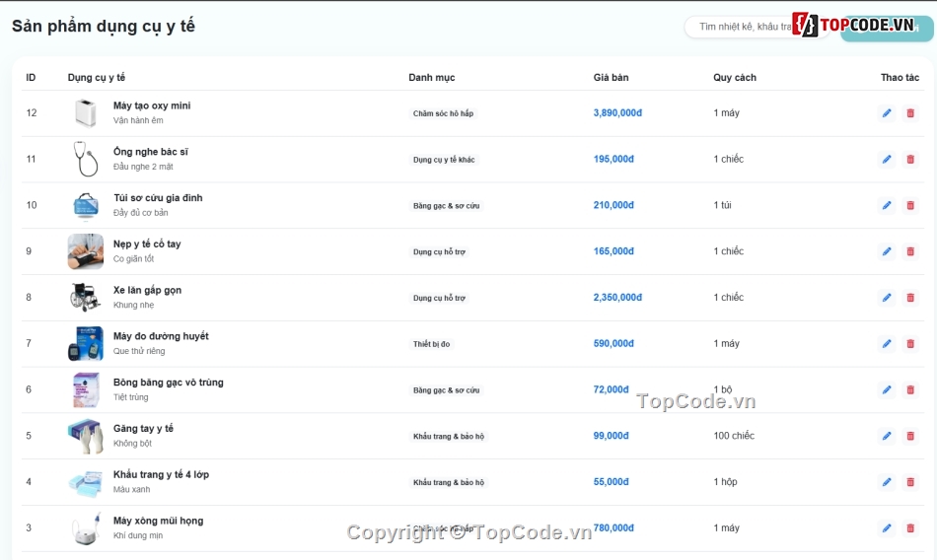Delete Máy xông mũi họng product
The image size is (937, 560).
click(x=910, y=527)
